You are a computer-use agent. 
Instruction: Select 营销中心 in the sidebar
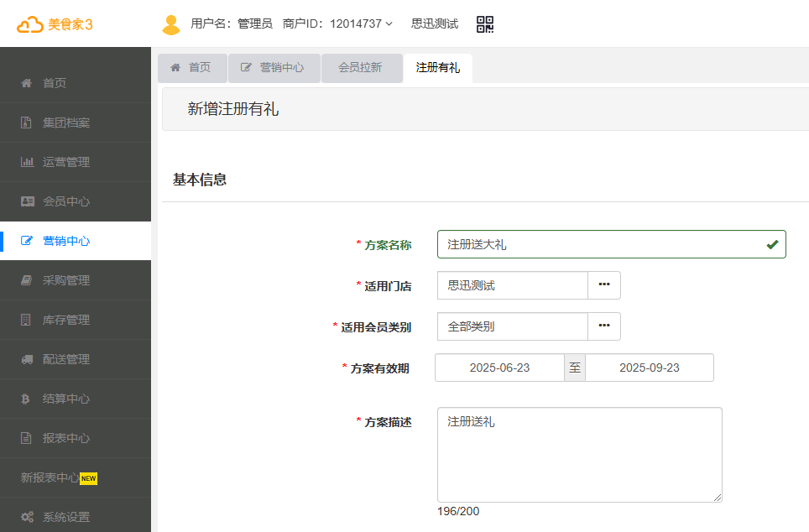76,241
